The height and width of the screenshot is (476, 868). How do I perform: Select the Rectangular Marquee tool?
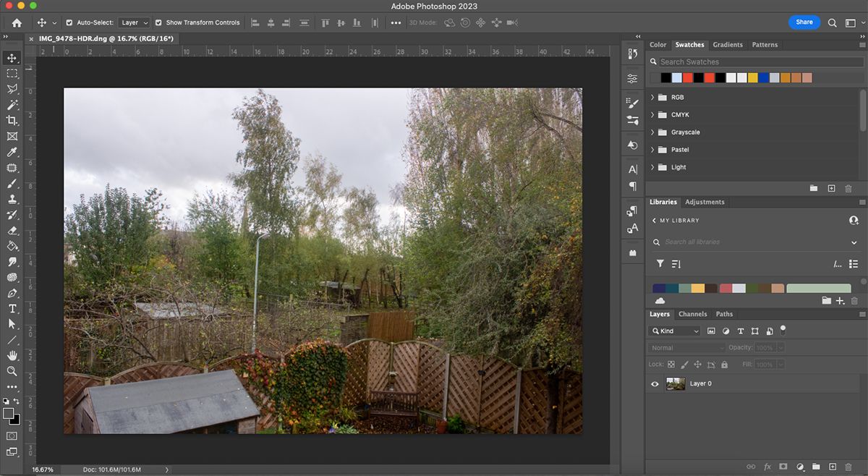(x=11, y=73)
